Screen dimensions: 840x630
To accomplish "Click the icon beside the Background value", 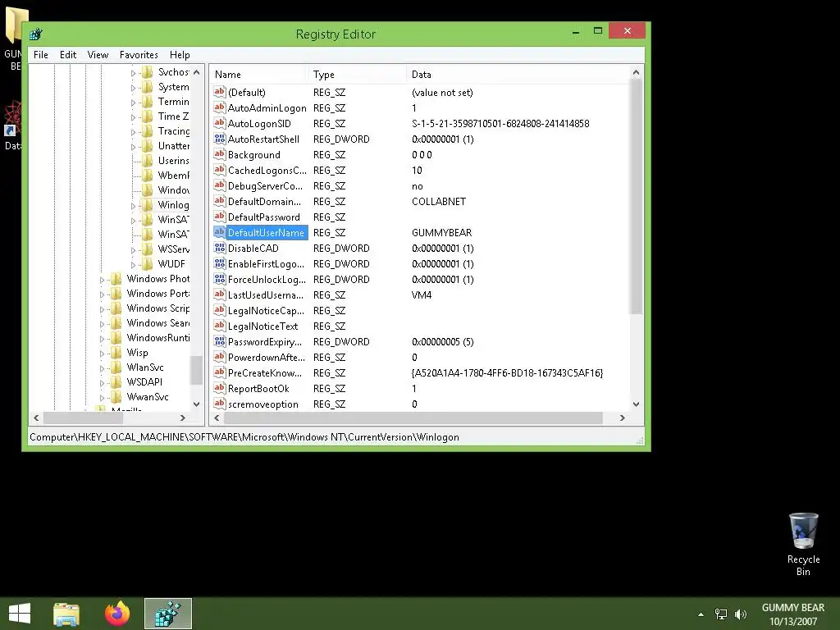I will [219, 154].
